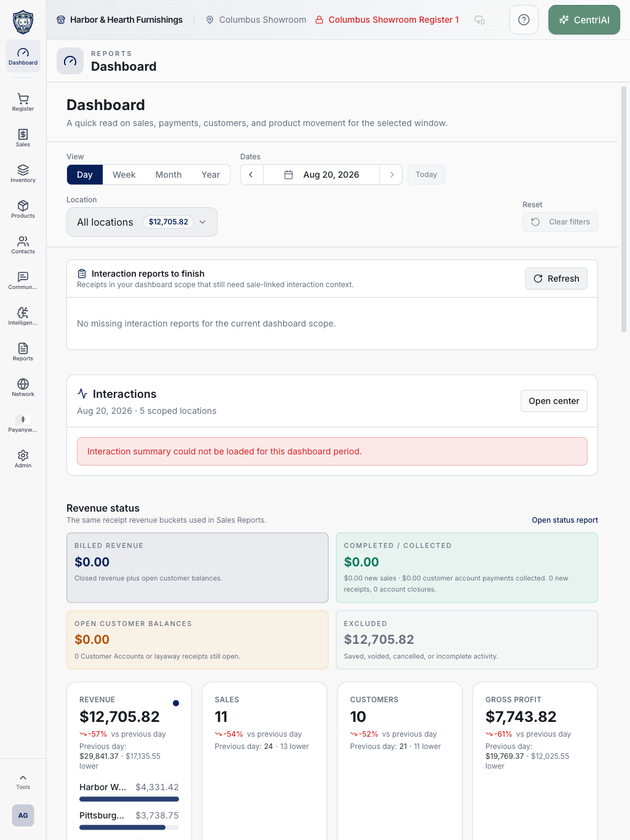Open the Network globe icon
630x840 pixels.
click(23, 384)
